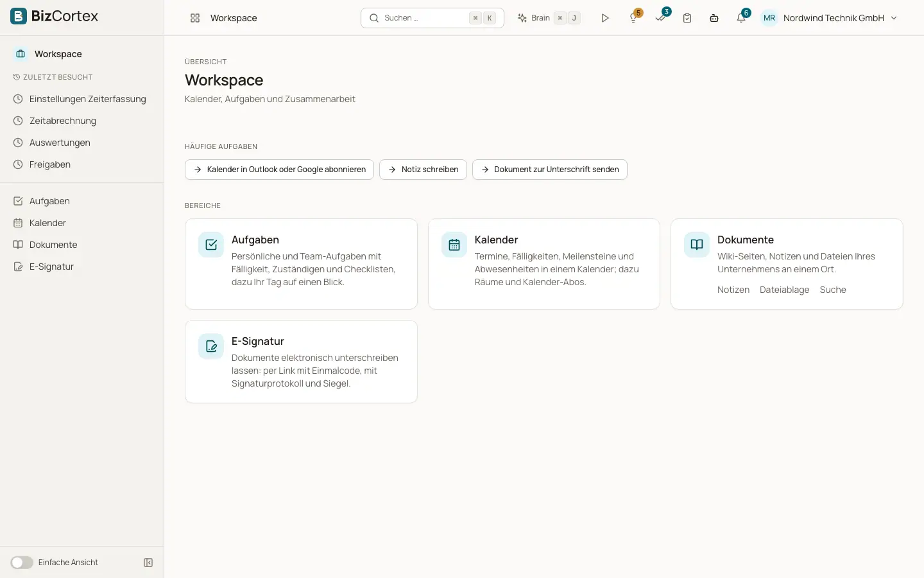Click the Dokumente card book icon

point(697,245)
